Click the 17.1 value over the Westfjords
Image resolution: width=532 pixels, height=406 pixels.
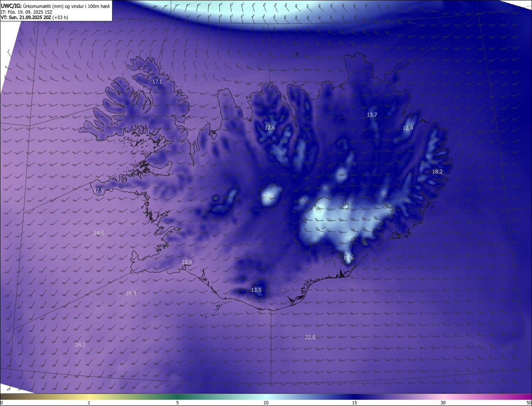[157, 82]
